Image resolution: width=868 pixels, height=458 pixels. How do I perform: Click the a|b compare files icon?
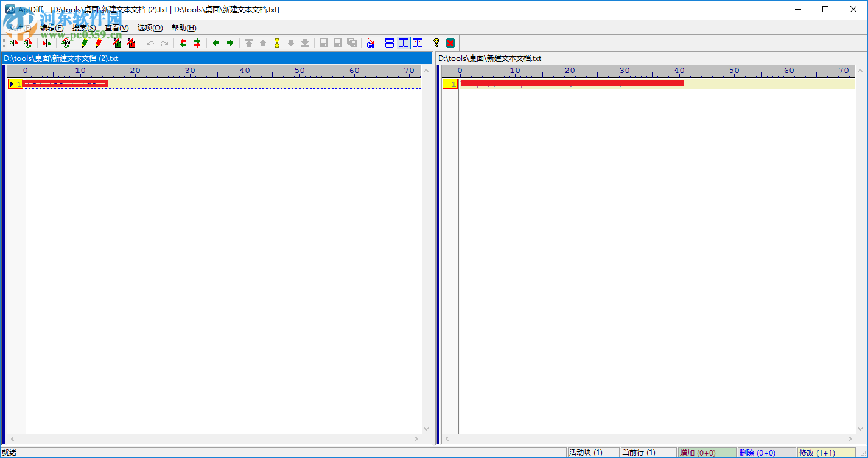13,43
